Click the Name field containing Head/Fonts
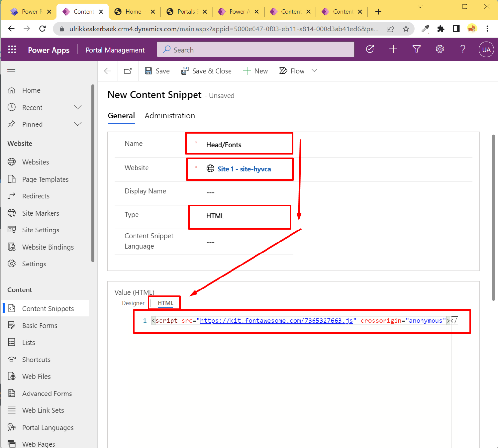This screenshot has height=448, width=498. tap(248, 145)
